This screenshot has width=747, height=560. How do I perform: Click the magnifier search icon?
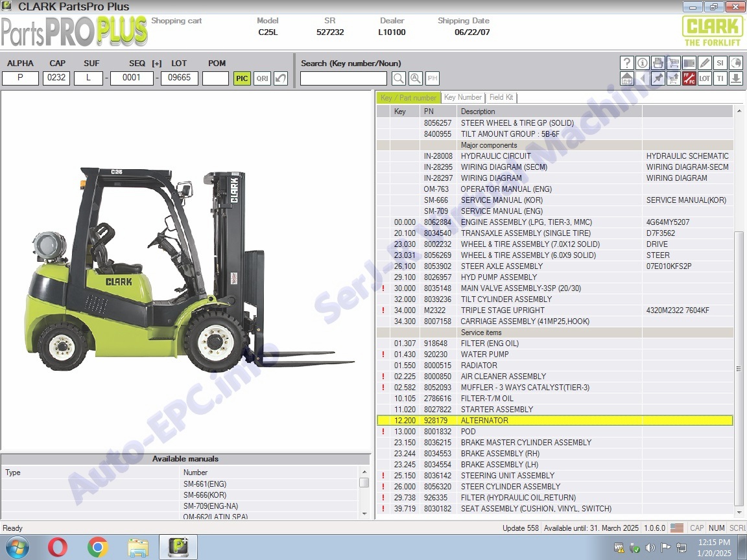[399, 78]
